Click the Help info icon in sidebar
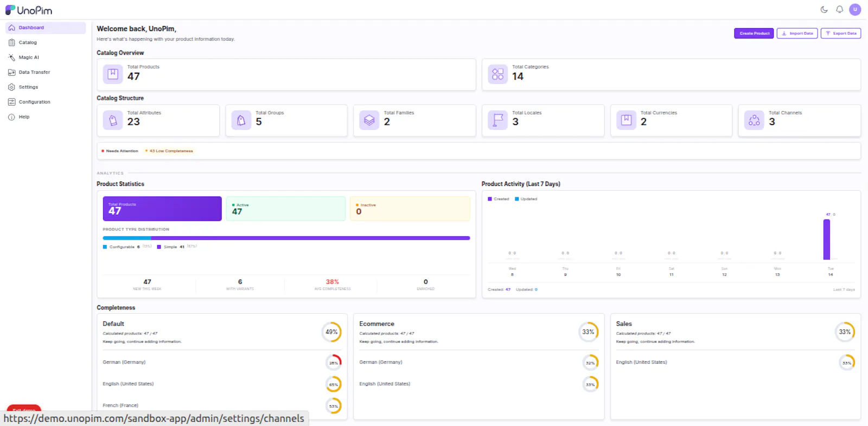The image size is (868, 426). coord(11,117)
